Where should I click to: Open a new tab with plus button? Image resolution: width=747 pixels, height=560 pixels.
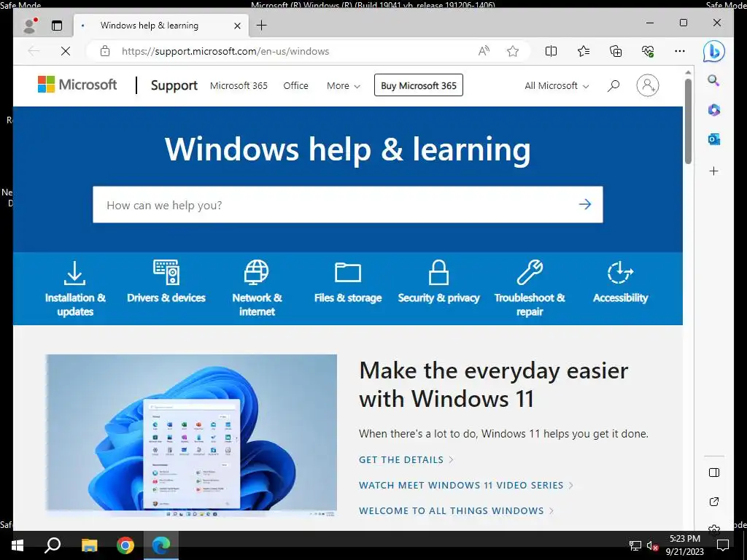tap(262, 26)
